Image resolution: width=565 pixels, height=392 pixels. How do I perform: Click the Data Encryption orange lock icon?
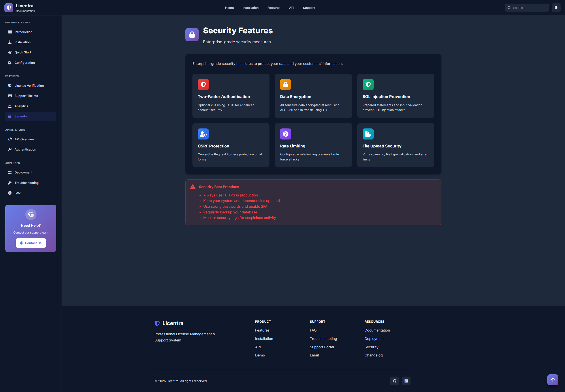(285, 85)
